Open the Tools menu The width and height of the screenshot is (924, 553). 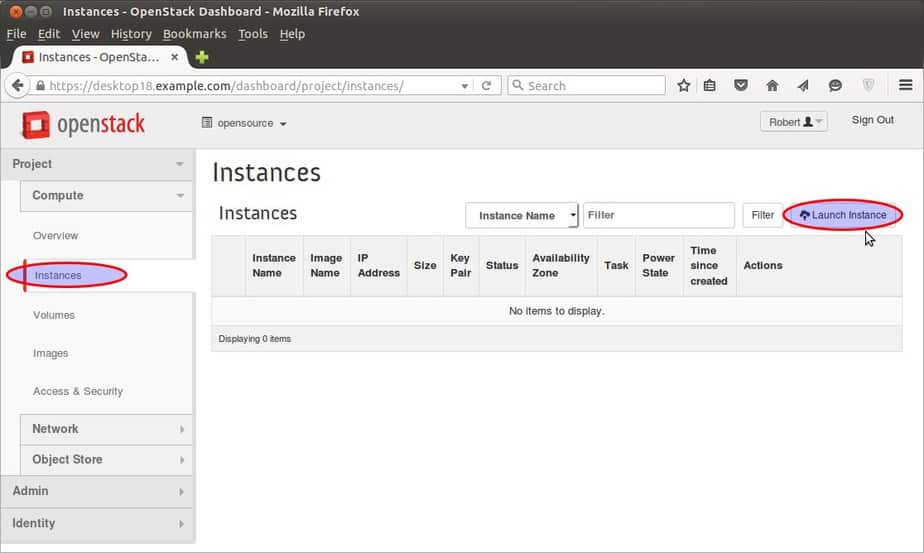tap(253, 34)
